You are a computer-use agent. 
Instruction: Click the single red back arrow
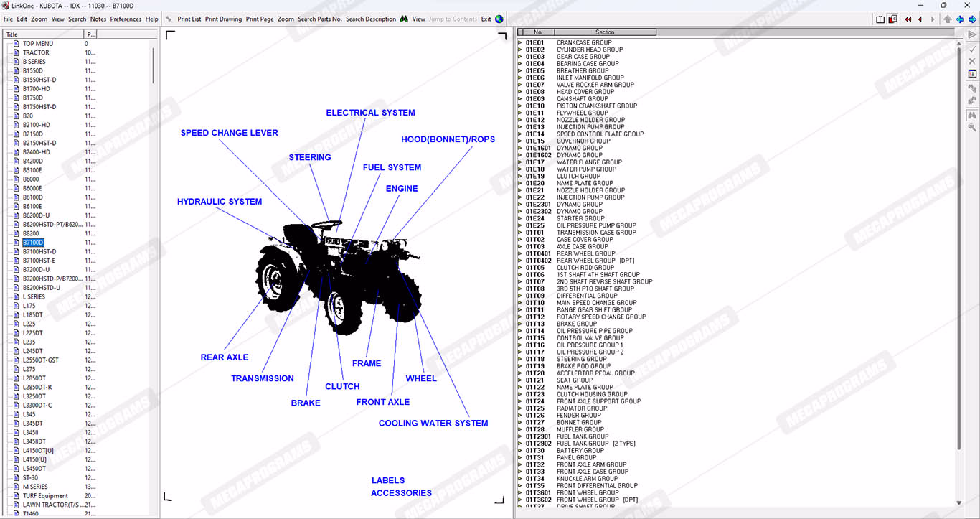pyautogui.click(x=920, y=19)
